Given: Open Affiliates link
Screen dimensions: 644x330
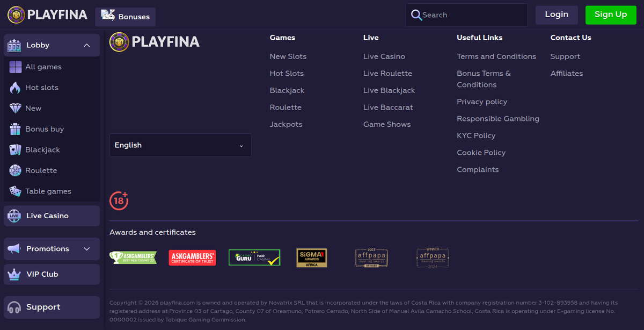Looking at the screenshot, I should (567, 74).
